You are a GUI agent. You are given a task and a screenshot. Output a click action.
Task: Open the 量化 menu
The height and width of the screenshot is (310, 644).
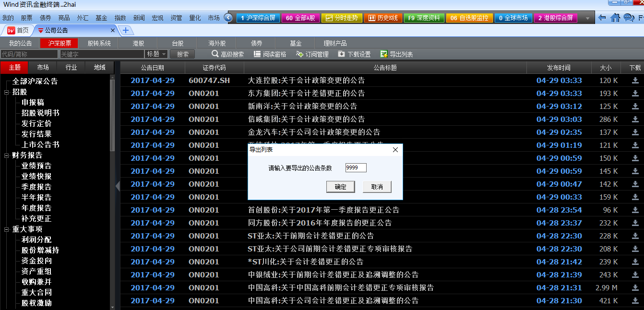click(195, 18)
